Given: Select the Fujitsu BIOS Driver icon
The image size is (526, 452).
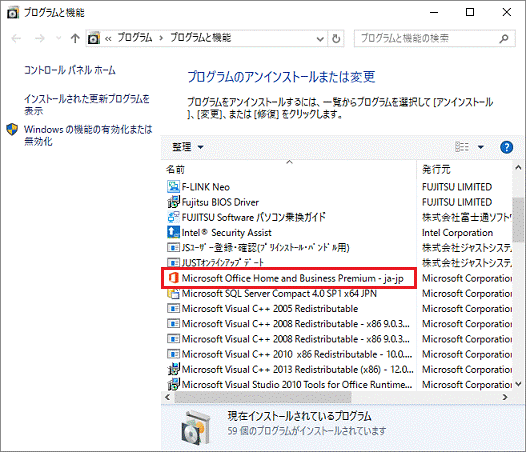Looking at the screenshot, I should (173, 202).
